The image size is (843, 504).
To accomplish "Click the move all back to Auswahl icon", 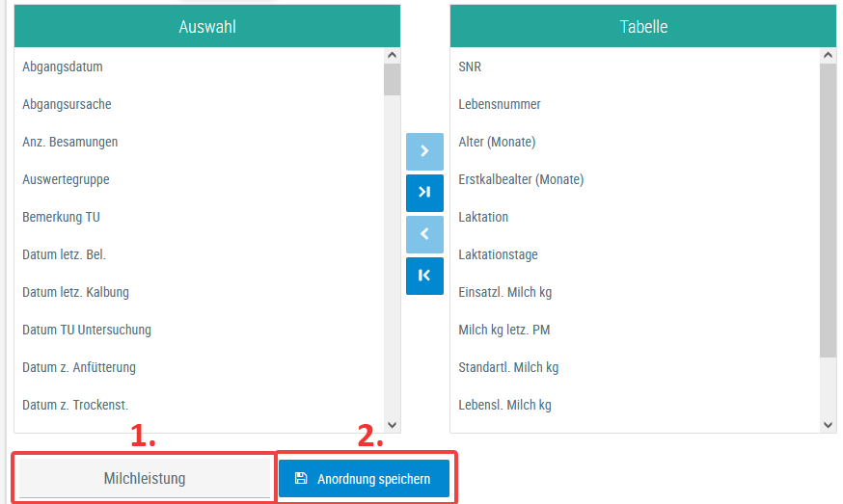I will (x=424, y=276).
